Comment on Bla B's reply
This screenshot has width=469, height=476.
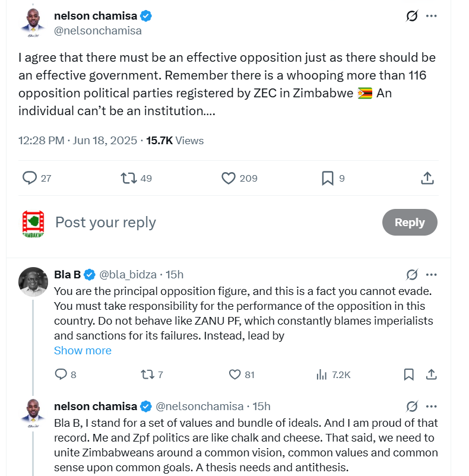(61, 375)
